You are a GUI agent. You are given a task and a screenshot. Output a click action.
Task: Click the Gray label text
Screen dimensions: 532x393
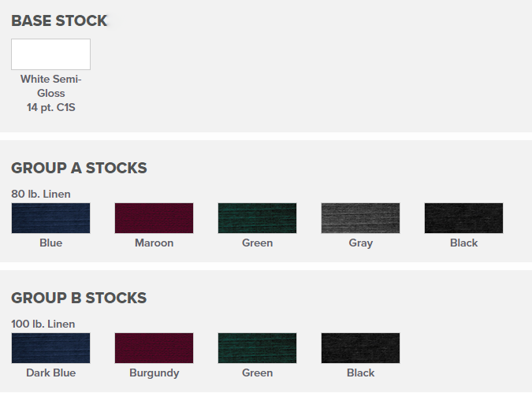pyautogui.click(x=360, y=243)
